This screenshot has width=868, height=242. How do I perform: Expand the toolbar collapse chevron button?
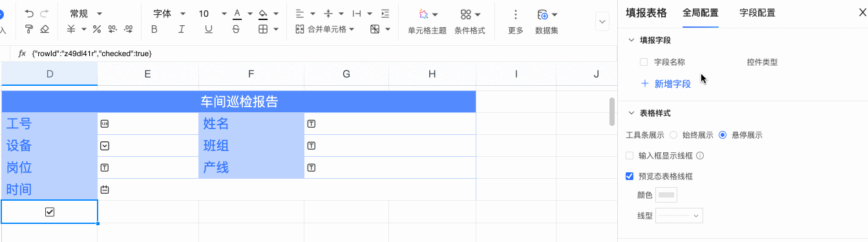click(602, 22)
